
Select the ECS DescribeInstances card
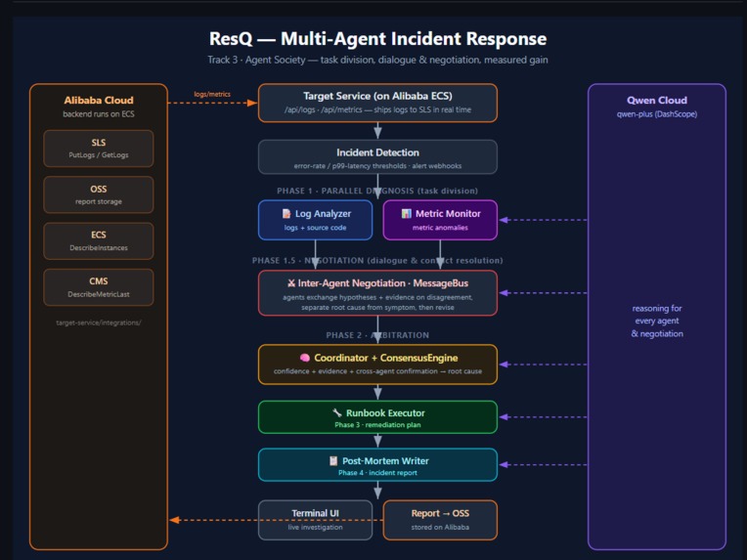(x=99, y=241)
